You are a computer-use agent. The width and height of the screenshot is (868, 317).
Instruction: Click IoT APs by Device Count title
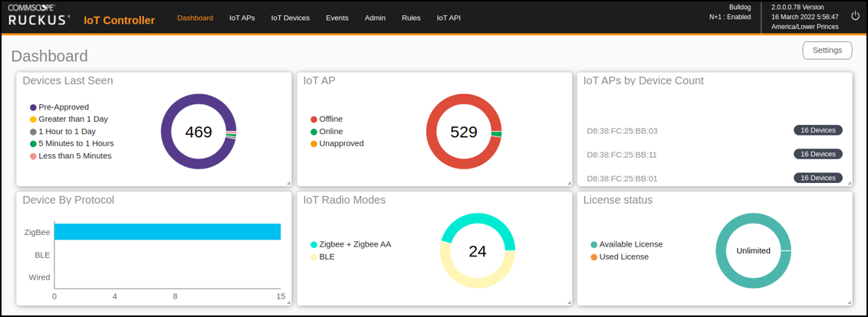[644, 80]
